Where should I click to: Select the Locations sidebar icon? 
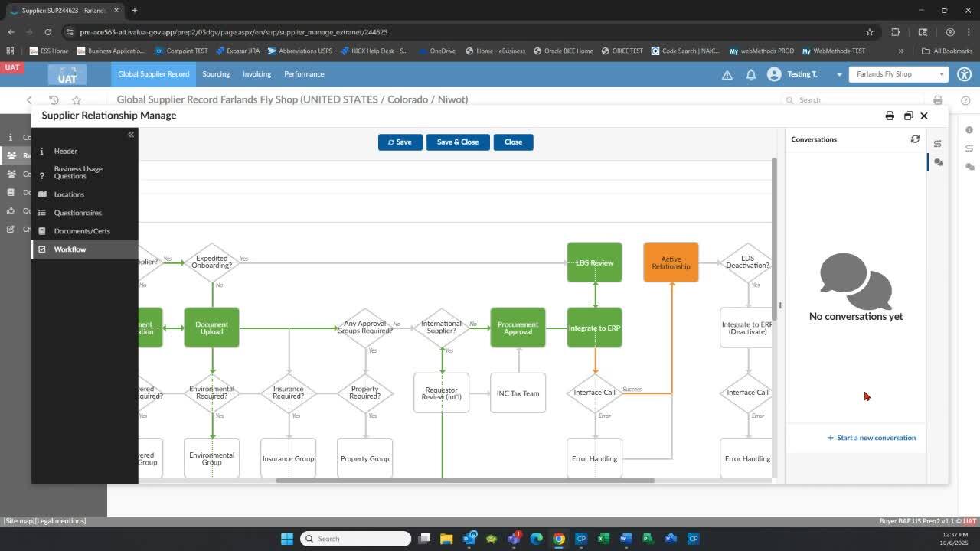tap(44, 194)
